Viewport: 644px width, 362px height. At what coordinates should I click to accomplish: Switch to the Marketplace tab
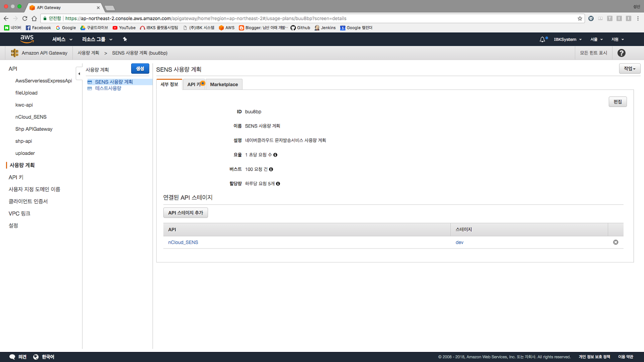[x=224, y=84]
